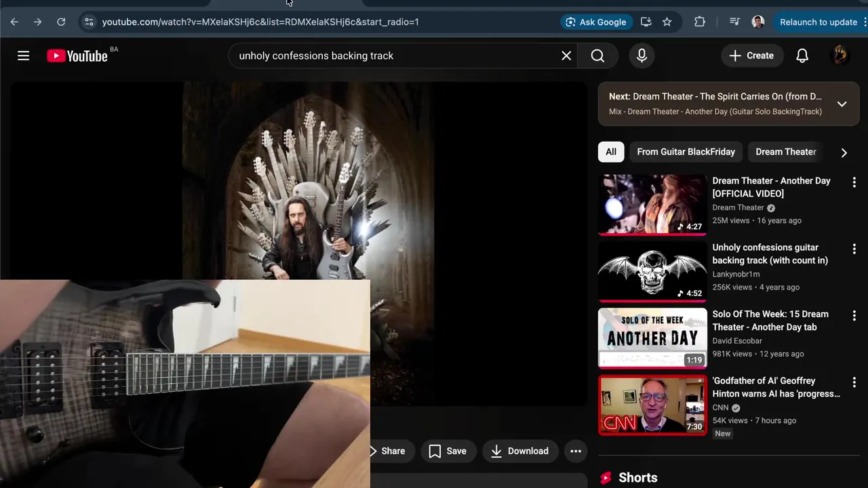Go forward in browser history

(37, 22)
